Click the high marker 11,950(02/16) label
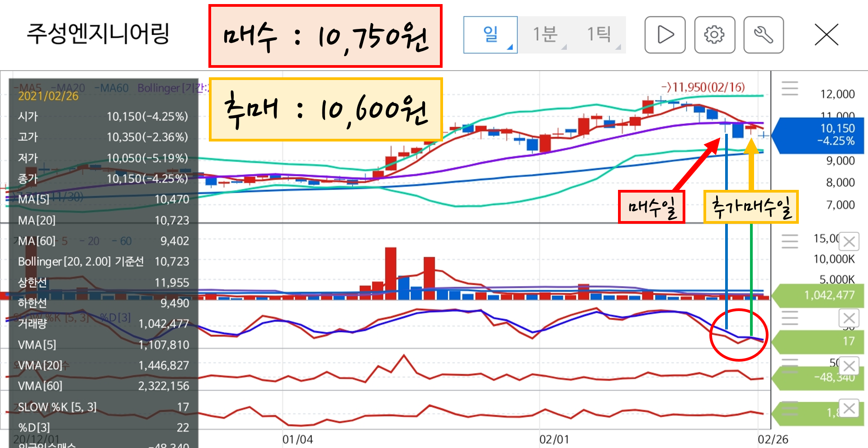Image resolution: width=868 pixels, height=448 pixels. [703, 87]
